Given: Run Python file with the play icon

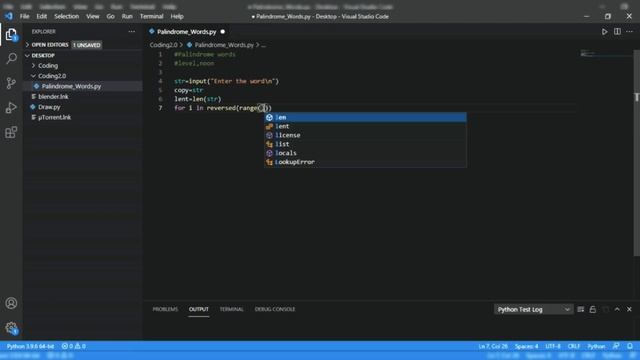Looking at the screenshot, I should (604, 31).
